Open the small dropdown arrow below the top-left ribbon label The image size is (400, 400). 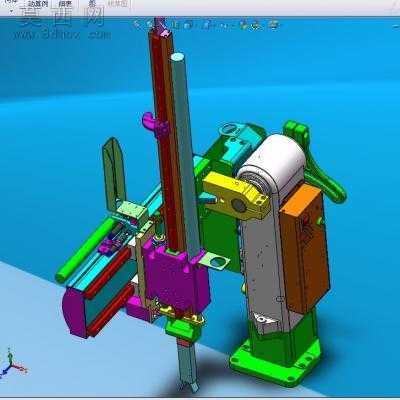11,10
